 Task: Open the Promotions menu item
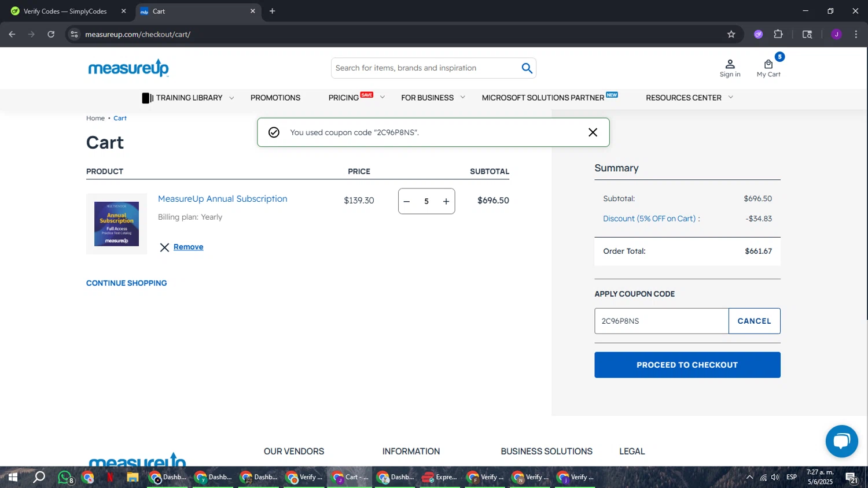pos(275,98)
